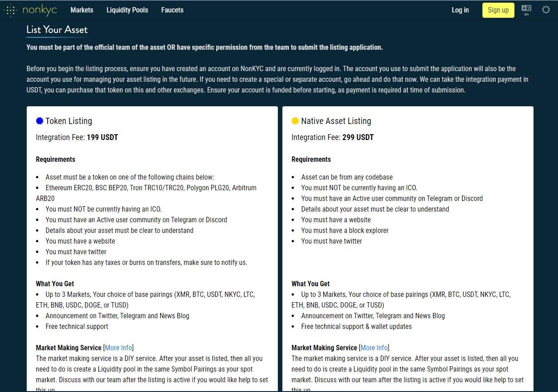This screenshot has width=558, height=392.
Task: Click "Requirements" heading in Native Asset Listing card
Action: pyautogui.click(x=311, y=159)
